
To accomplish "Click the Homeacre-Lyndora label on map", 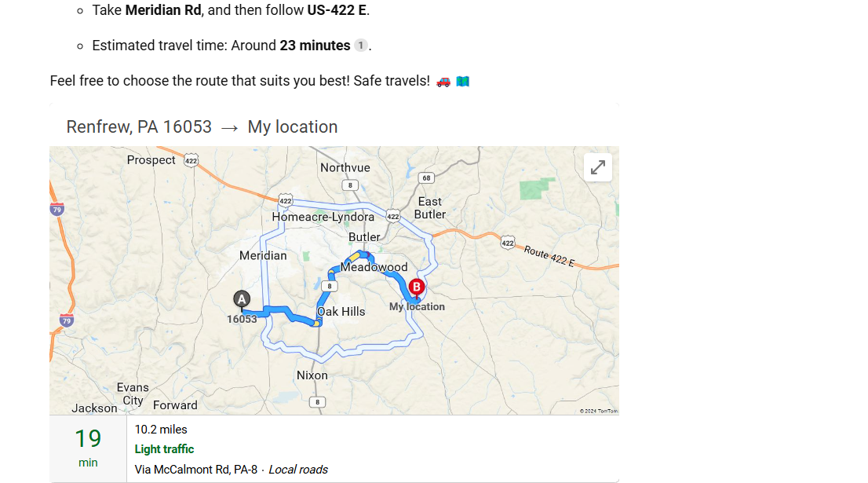I will 323,217.
